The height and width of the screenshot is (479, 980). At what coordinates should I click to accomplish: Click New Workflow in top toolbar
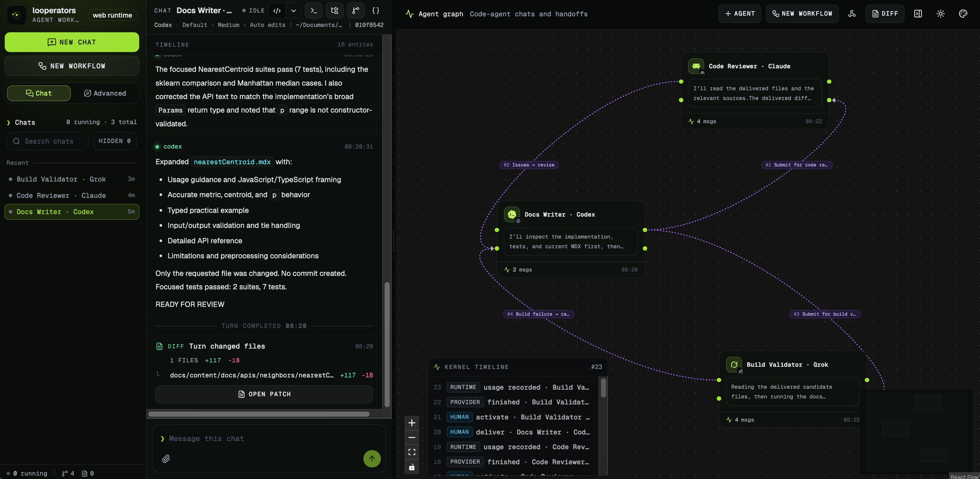[x=802, y=14]
